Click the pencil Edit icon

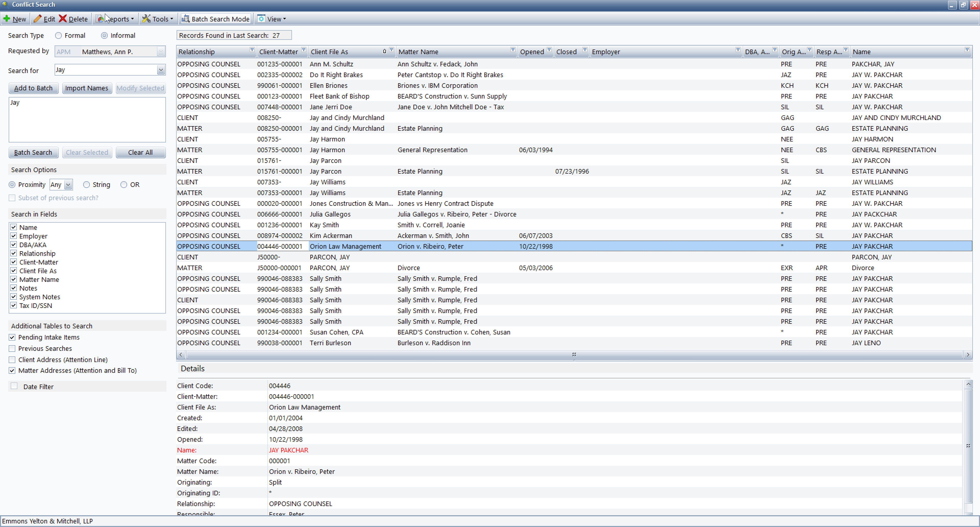(x=37, y=19)
